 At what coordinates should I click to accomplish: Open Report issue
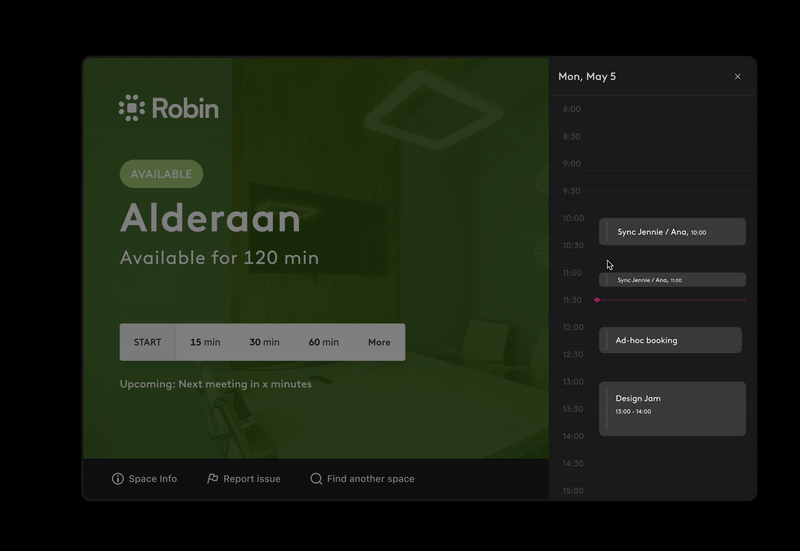coord(244,479)
